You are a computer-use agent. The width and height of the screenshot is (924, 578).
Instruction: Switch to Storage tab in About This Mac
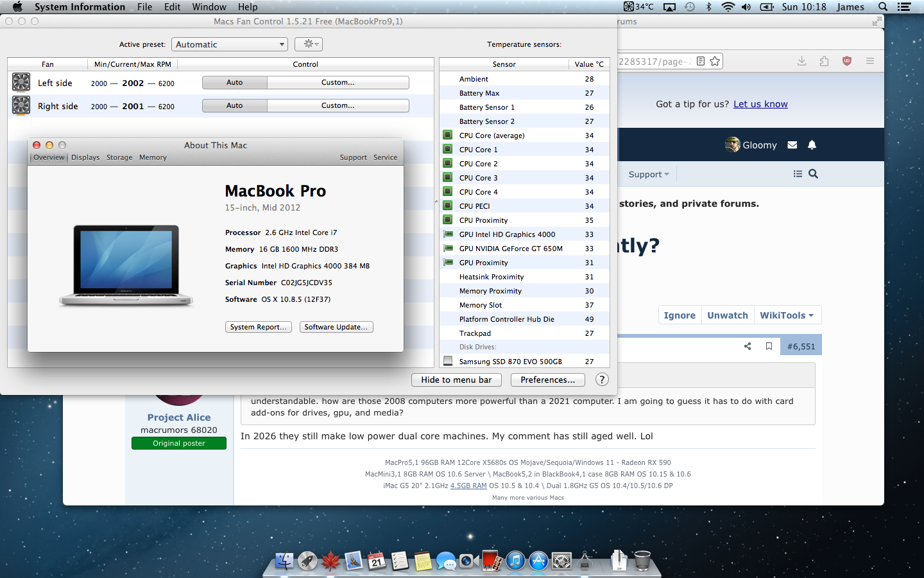119,157
